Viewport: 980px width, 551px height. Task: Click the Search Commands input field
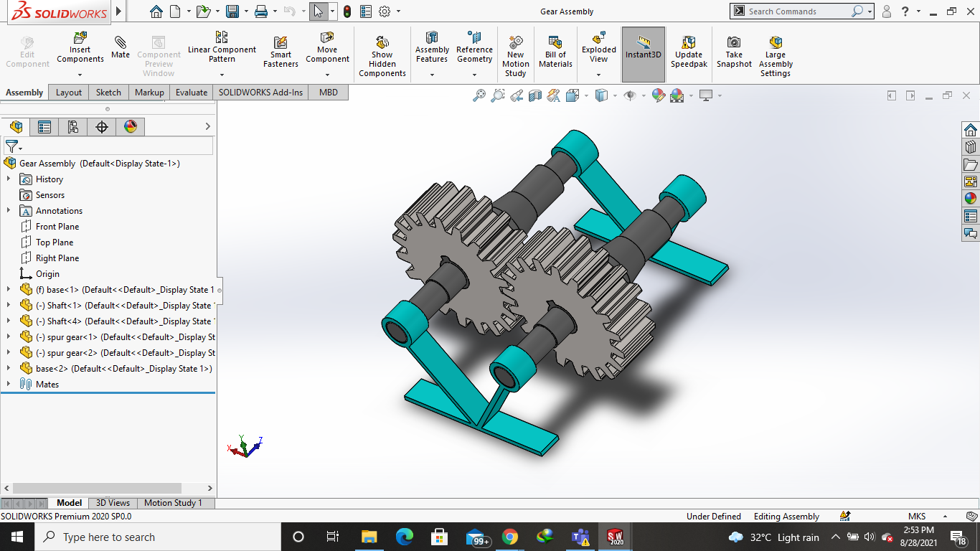(796, 11)
